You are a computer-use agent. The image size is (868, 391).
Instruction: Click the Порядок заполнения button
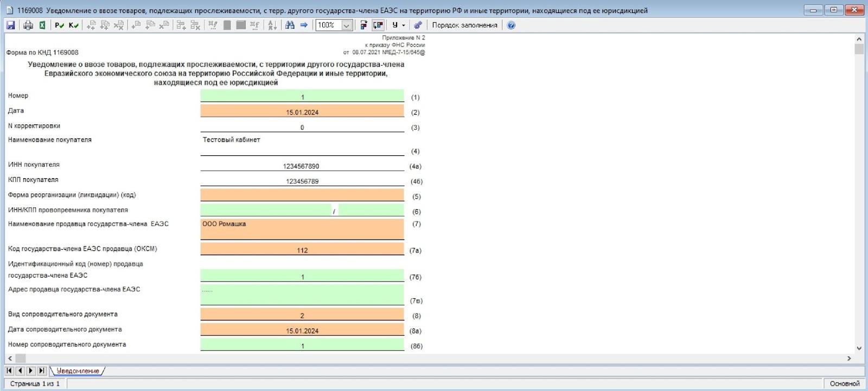click(x=464, y=25)
